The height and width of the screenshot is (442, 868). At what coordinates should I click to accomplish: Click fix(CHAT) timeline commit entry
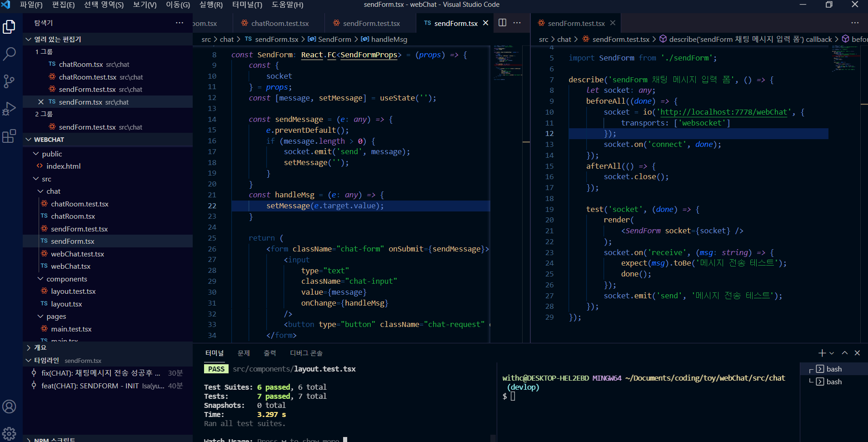[x=108, y=373]
